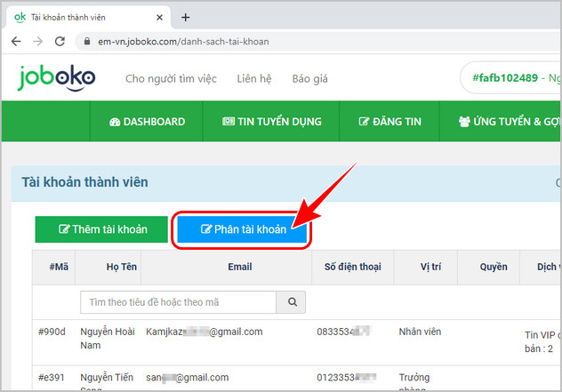The width and height of the screenshot is (562, 392).
Task: Go back with browser back arrow
Action: (x=16, y=41)
